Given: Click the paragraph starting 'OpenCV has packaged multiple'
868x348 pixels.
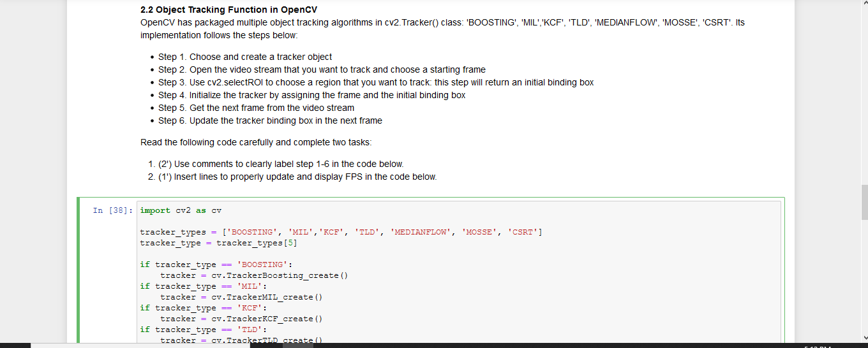Looking at the screenshot, I should (442, 29).
